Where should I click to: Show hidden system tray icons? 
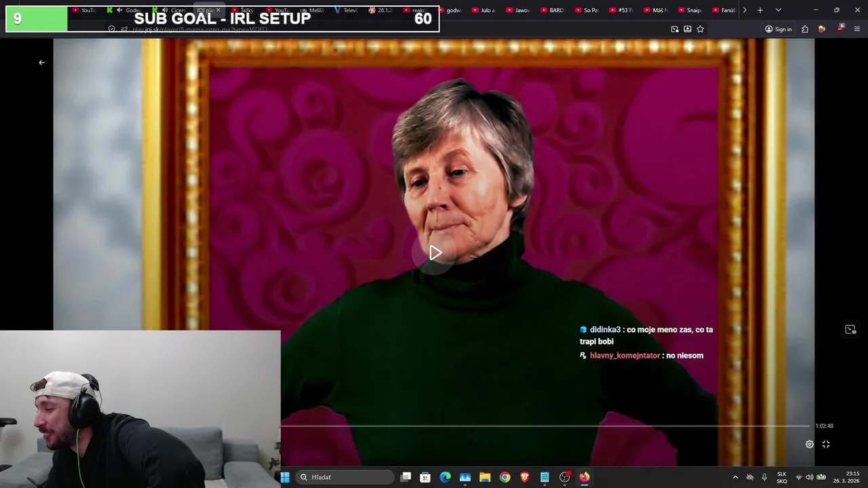click(735, 477)
